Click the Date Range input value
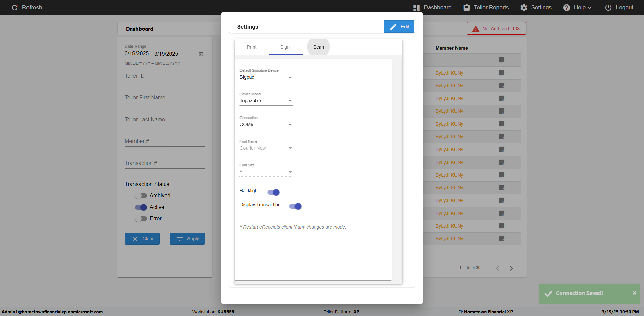 tap(152, 54)
